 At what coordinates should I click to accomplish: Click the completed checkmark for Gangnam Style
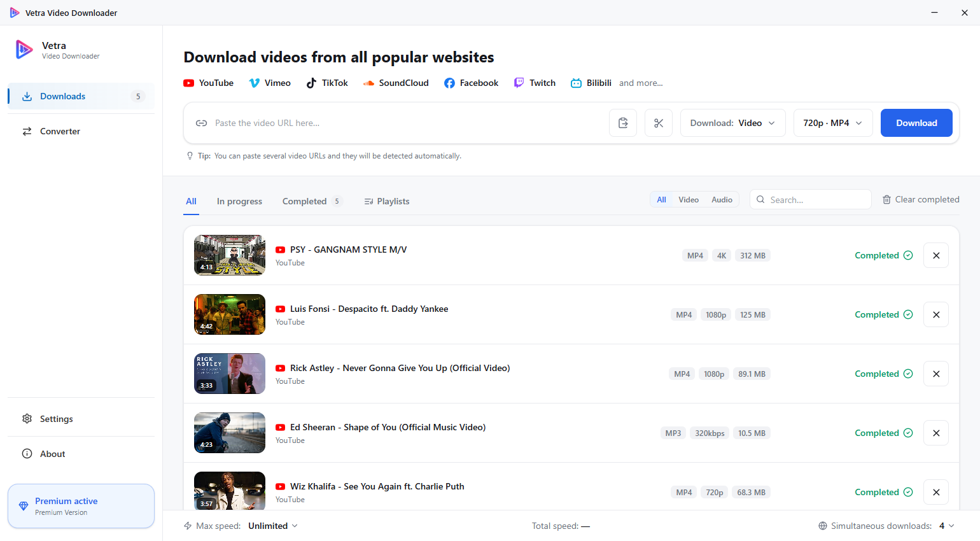(908, 255)
